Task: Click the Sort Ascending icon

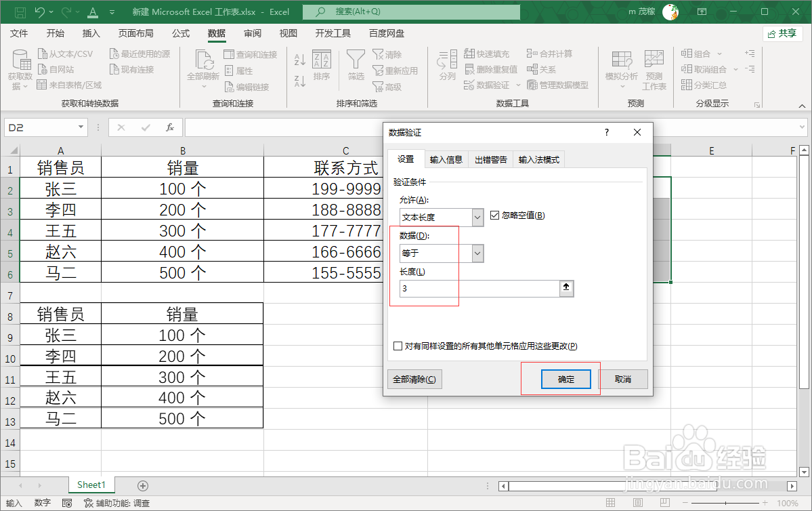Action: pos(300,60)
